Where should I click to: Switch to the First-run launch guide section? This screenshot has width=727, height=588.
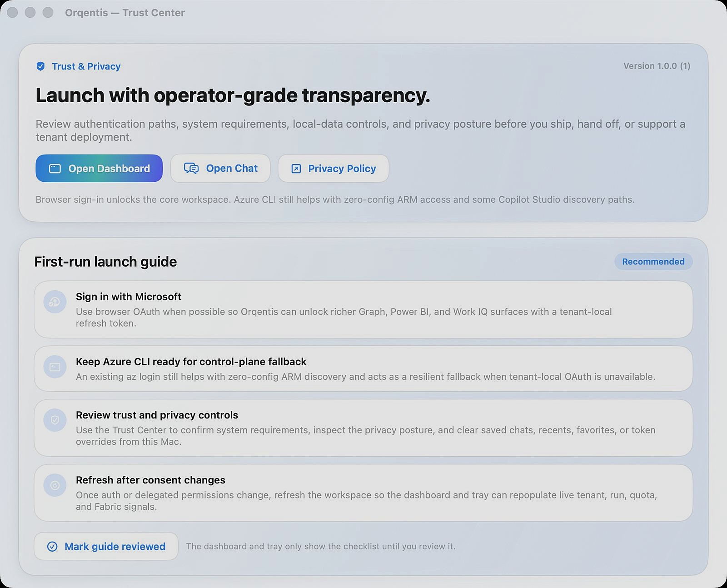point(105,262)
